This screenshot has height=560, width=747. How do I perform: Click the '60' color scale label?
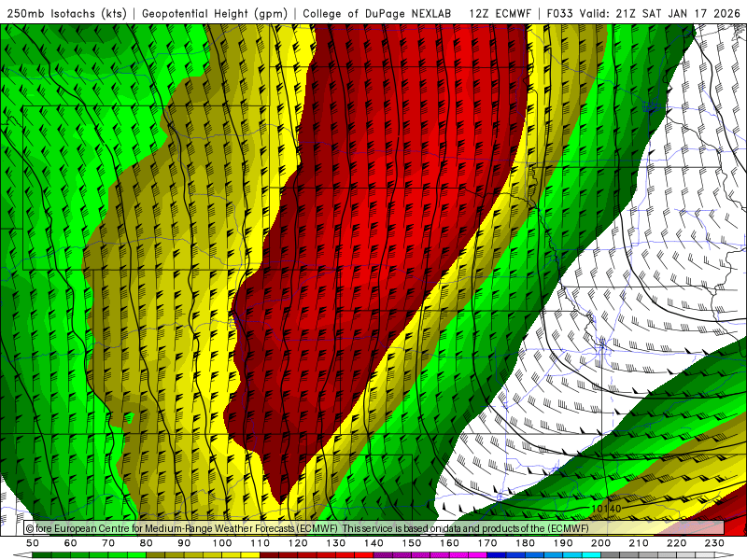coord(70,543)
